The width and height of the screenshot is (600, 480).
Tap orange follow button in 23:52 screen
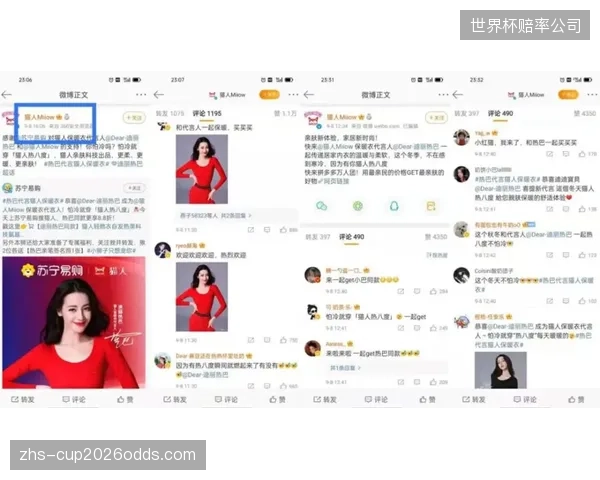pos(568,95)
